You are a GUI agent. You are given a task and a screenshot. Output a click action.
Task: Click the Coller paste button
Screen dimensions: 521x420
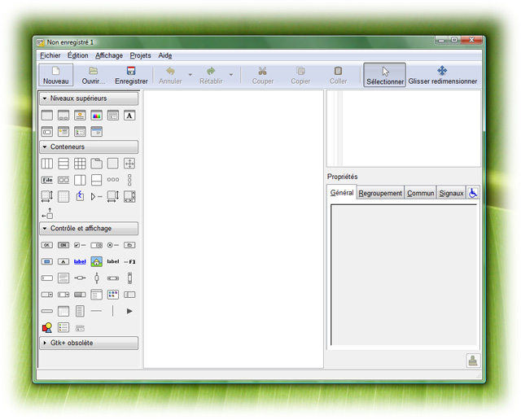pos(338,75)
